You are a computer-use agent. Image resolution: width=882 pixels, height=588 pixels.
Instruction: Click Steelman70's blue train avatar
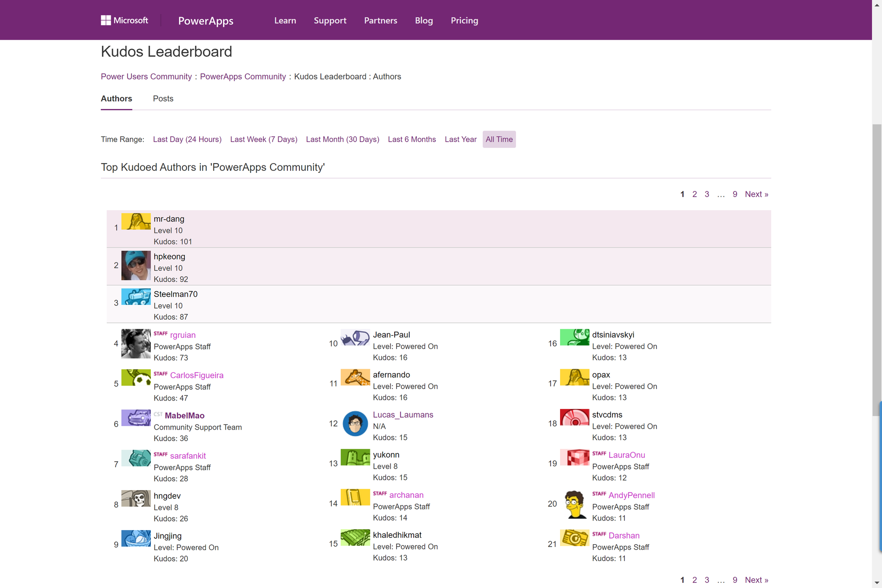click(136, 297)
